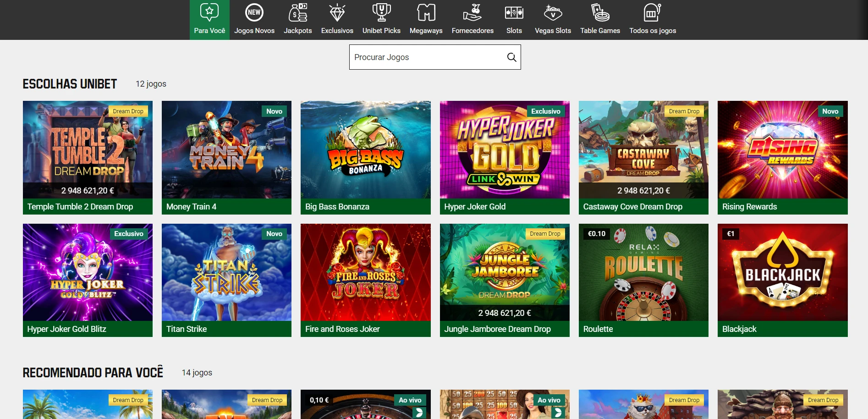Click the Novo badge on Money Train 4
This screenshot has width=868, height=419.
tap(274, 111)
